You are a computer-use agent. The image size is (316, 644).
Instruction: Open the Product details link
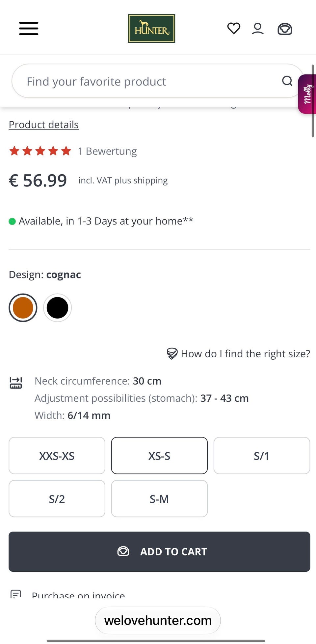point(44,125)
